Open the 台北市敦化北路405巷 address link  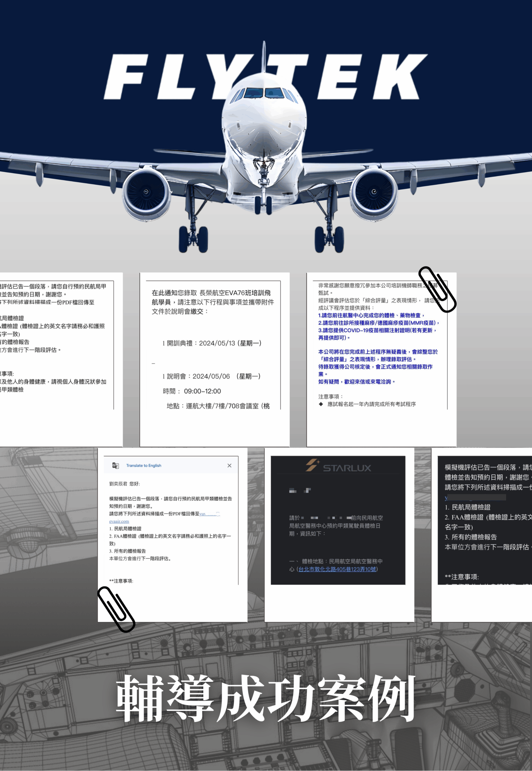[337, 569]
